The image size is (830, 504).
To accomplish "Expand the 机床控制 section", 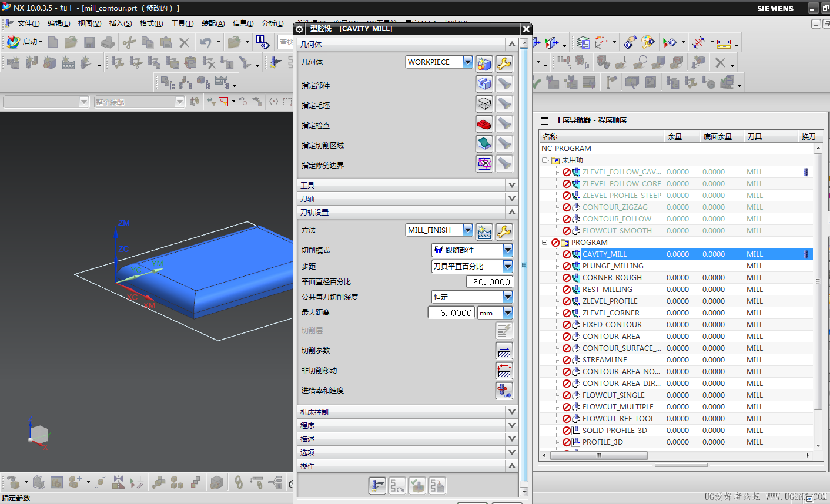I will (x=511, y=412).
